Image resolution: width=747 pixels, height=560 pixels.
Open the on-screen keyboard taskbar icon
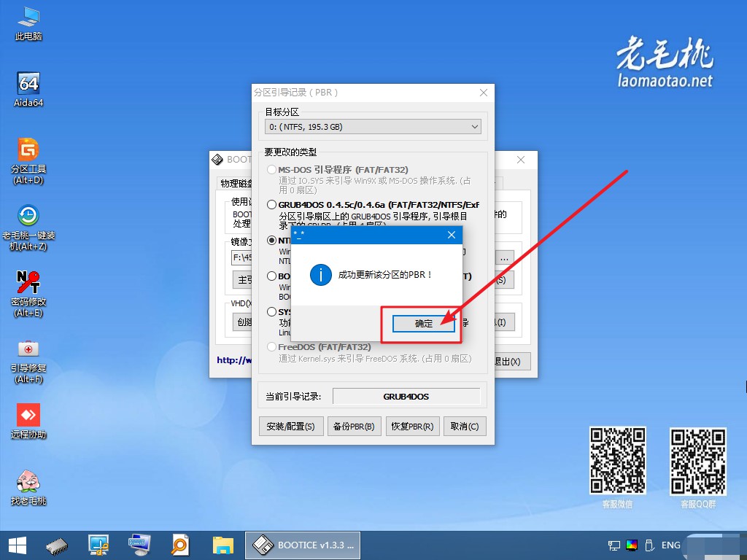click(x=139, y=545)
